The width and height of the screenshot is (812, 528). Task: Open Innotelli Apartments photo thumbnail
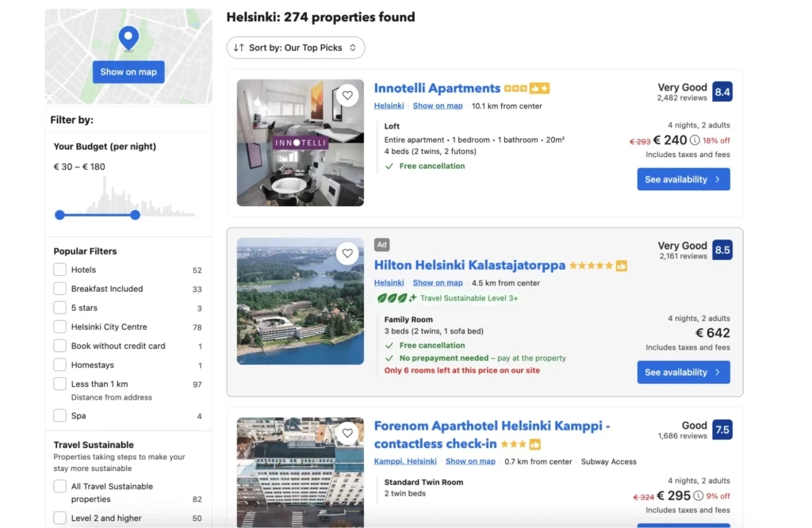tap(301, 143)
